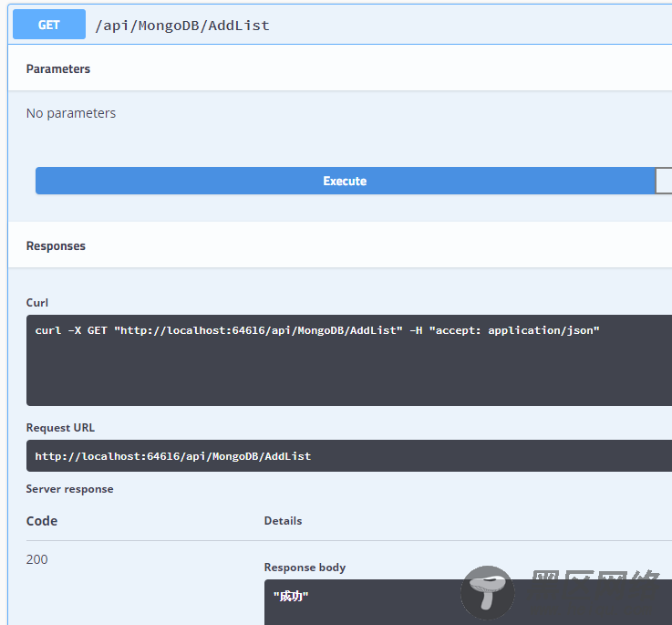Click the Server response label
Image resolution: width=672 pixels, height=625 pixels.
(x=70, y=489)
